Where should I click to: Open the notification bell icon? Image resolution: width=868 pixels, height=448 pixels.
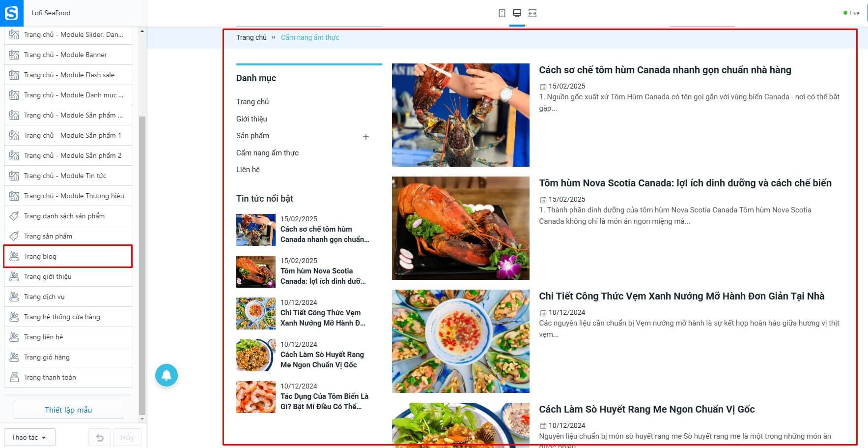[167, 375]
